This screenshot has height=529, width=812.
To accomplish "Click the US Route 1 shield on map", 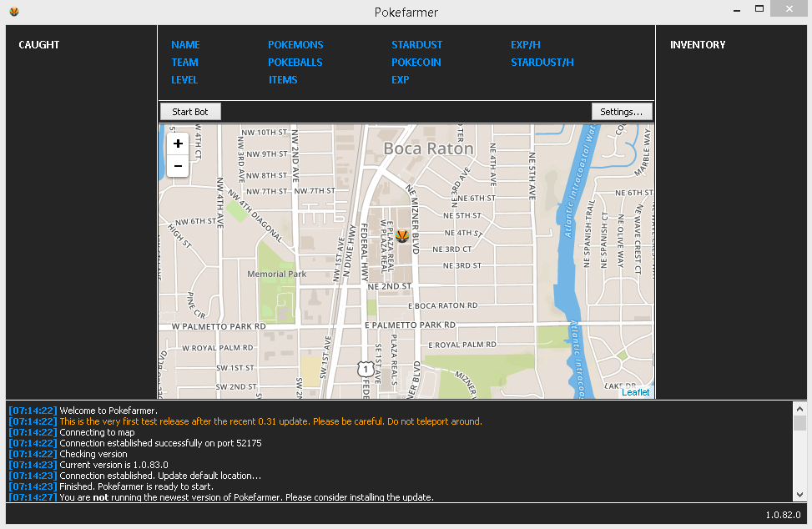I will pyautogui.click(x=366, y=369).
